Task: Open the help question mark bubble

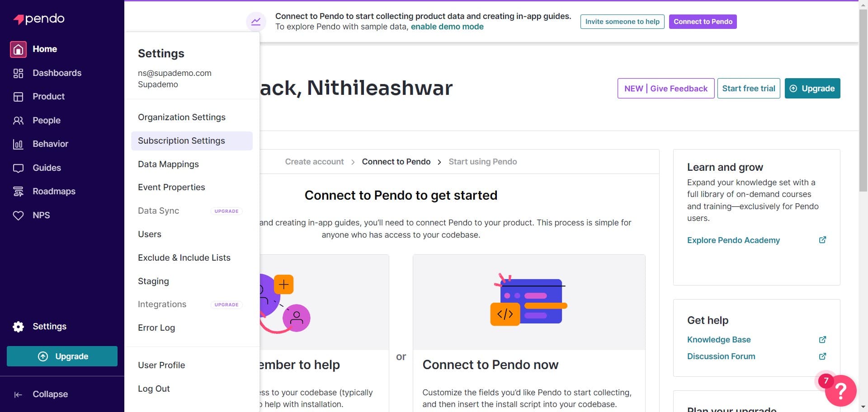Action: [840, 390]
